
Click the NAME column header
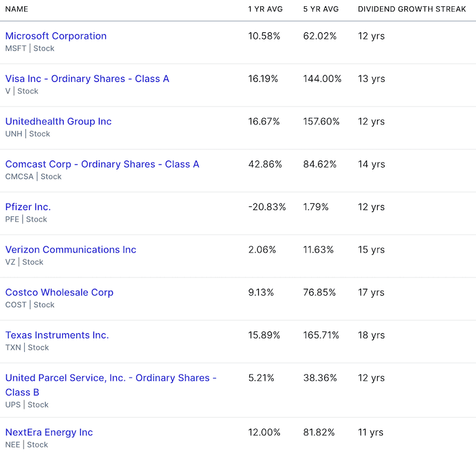tap(17, 9)
